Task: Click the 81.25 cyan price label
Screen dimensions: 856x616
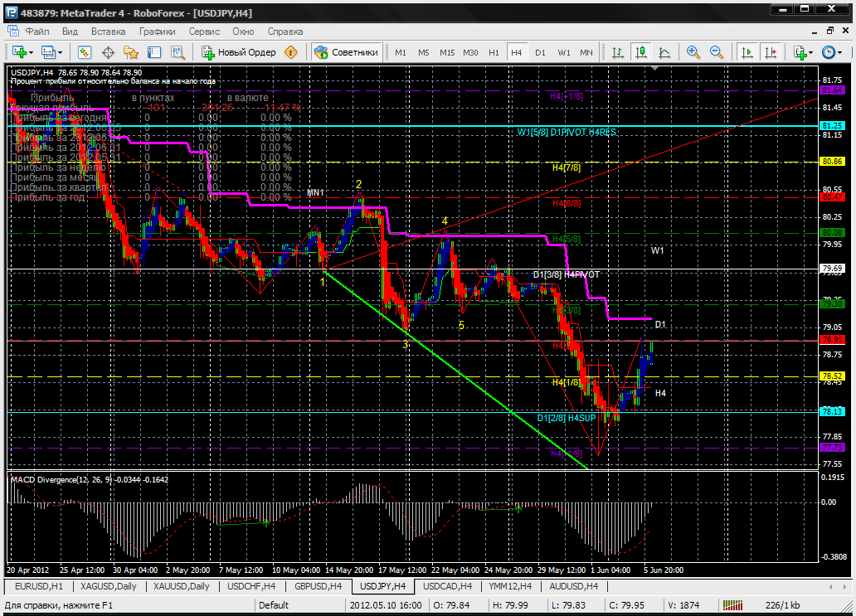Action: tap(833, 125)
